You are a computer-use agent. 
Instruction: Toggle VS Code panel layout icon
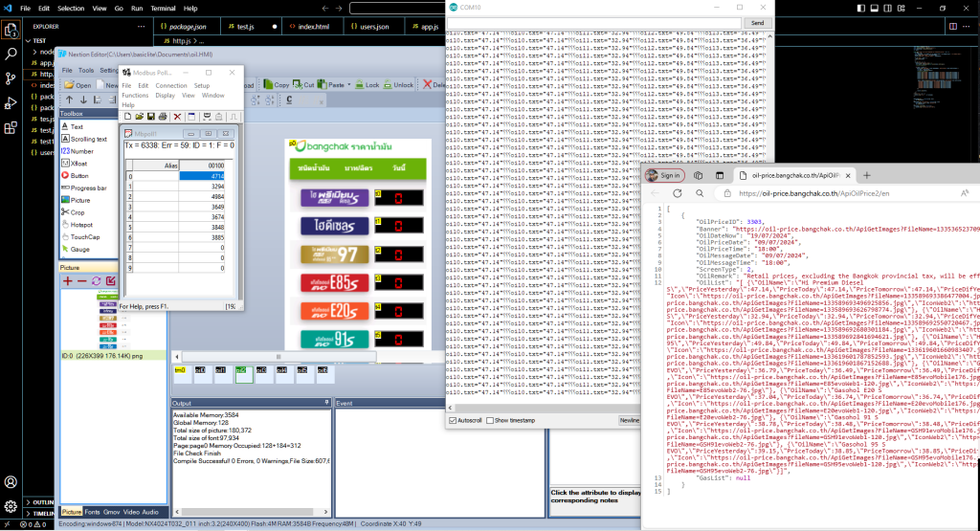click(x=875, y=8)
